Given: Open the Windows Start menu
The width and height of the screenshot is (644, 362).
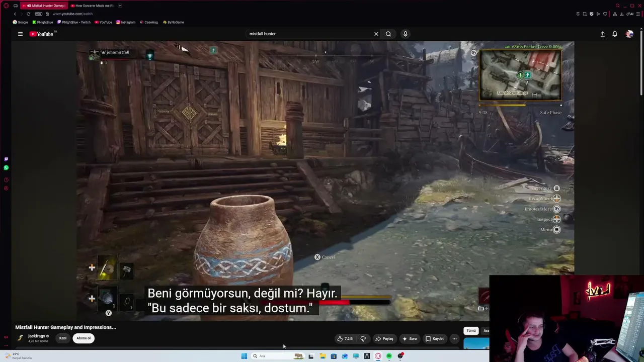Looking at the screenshot, I should [x=244, y=356].
